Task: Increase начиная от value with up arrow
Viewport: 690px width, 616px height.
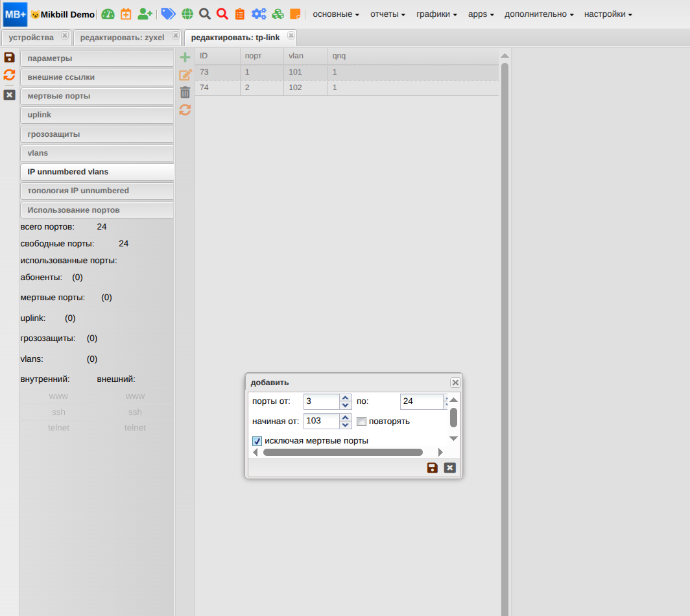Action: click(346, 417)
